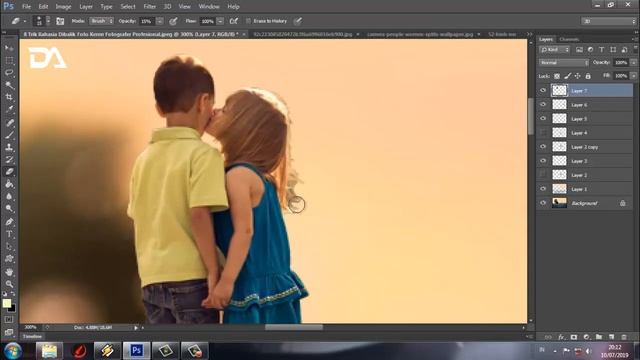Open Opacity slider arrow in options bar
The height and width of the screenshot is (360, 640).
click(160, 21)
